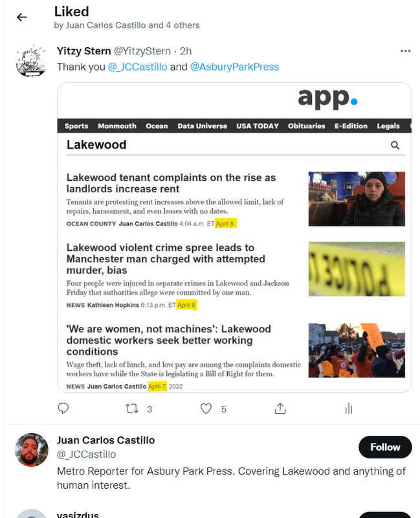Select the USA TODAY nav item
This screenshot has width=420, height=518.
(x=258, y=126)
